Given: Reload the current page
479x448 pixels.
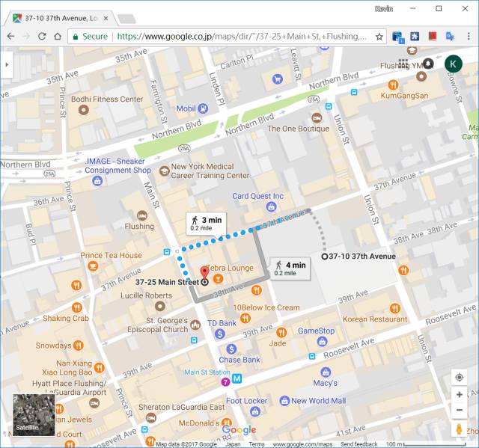Looking at the screenshot, I should (42, 37).
